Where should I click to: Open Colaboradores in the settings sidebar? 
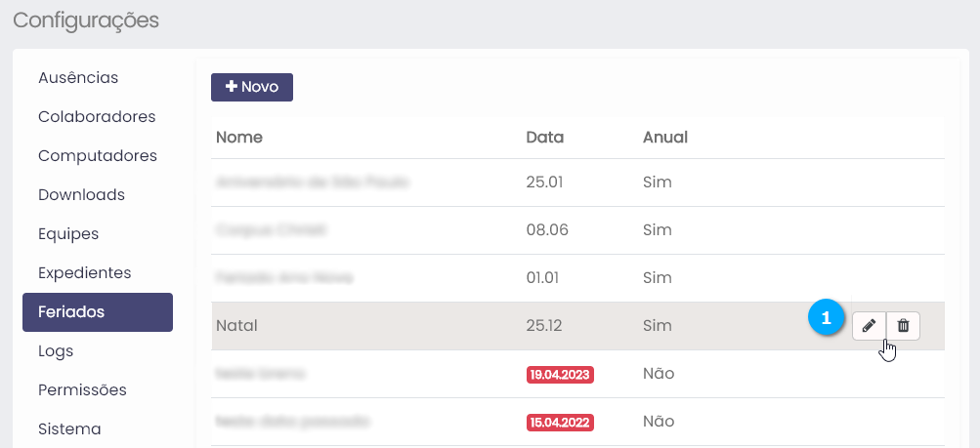[97, 116]
